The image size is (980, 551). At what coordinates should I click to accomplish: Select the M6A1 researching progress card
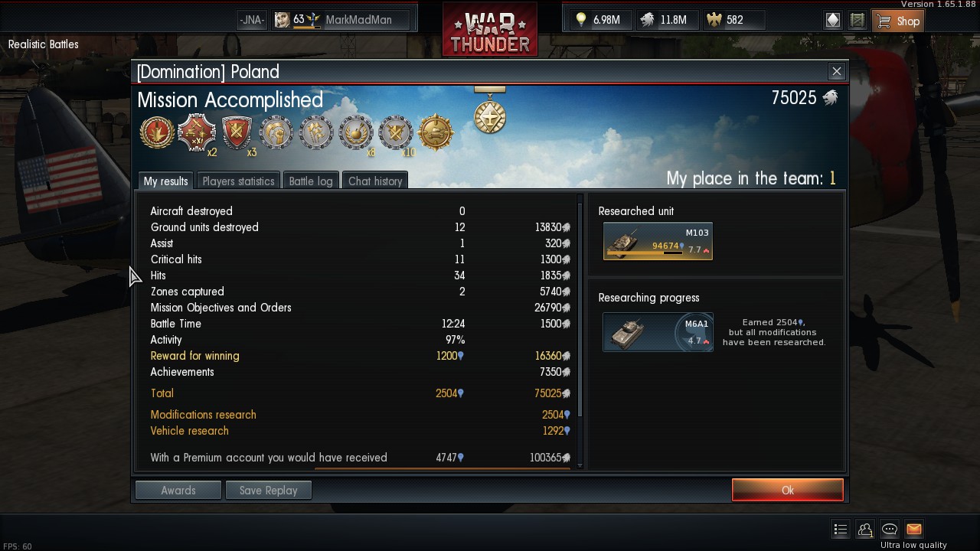[x=658, y=332]
